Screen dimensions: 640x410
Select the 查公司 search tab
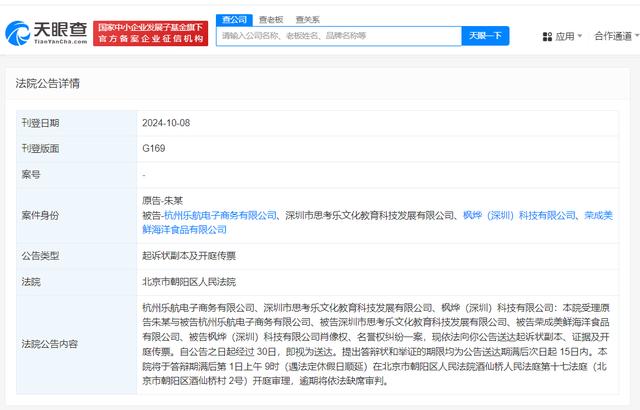pos(234,18)
